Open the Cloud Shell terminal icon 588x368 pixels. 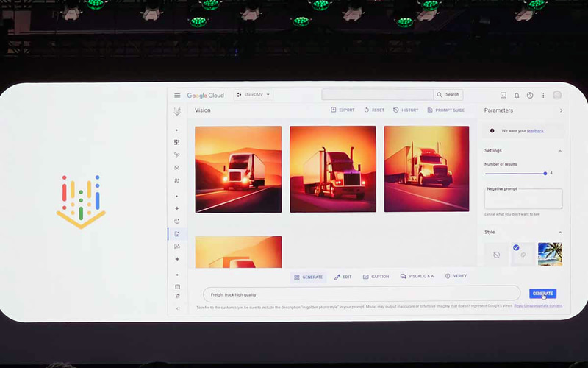point(503,96)
